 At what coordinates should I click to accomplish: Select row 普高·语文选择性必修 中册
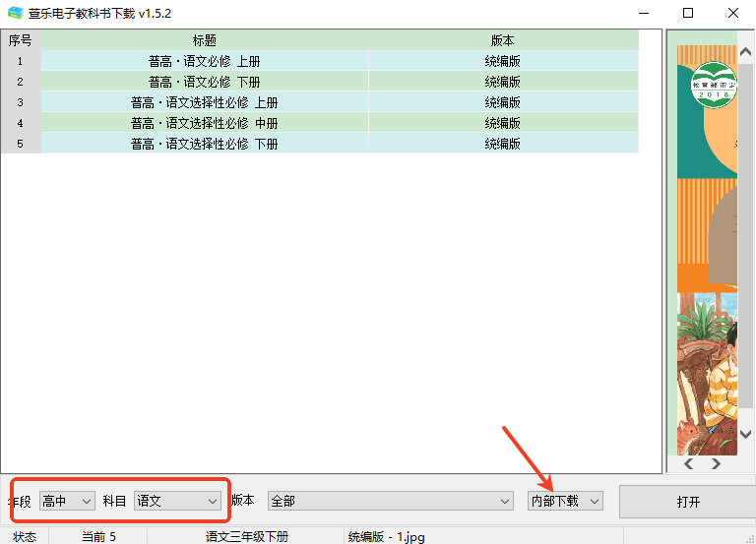[205, 123]
